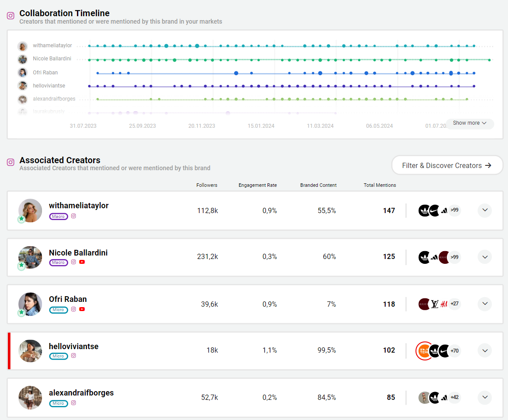The height and width of the screenshot is (420, 508).
Task: Click the Total Mentions column header
Action: pyautogui.click(x=379, y=185)
